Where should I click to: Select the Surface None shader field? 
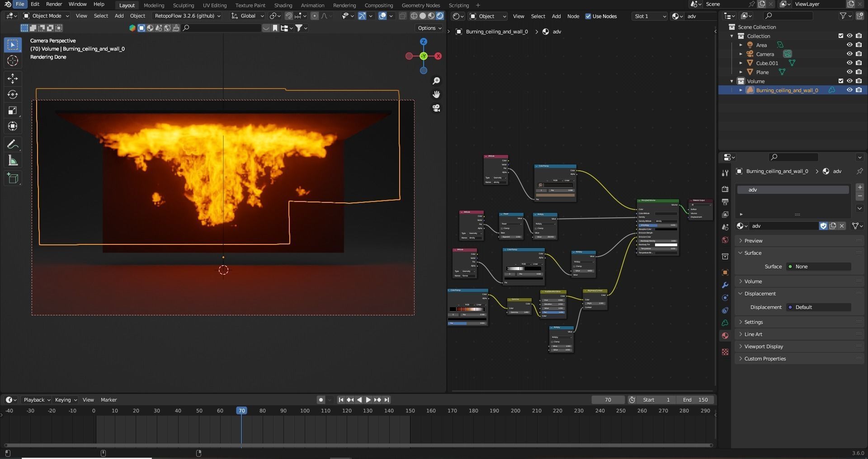(819, 267)
